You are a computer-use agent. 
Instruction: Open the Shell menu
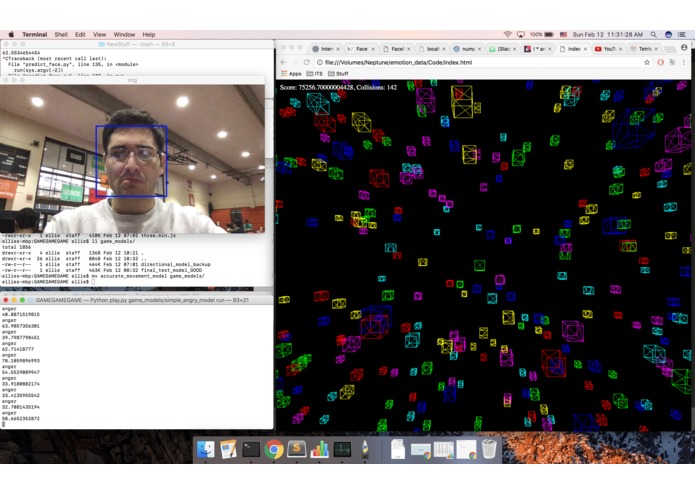click(61, 35)
